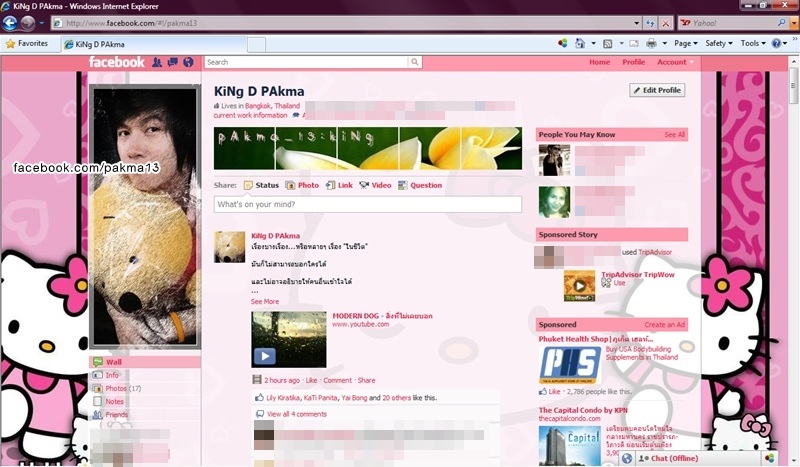Click the thumbs-up icon beside Lily Kiratika likes
800x467 pixels.
click(259, 397)
